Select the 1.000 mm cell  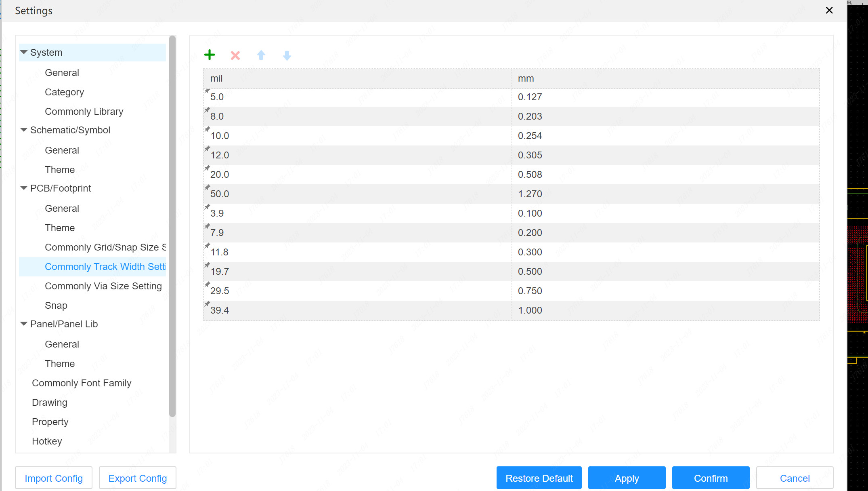[665, 310]
